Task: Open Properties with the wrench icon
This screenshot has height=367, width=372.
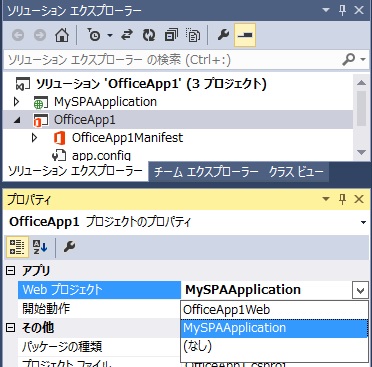Action: (223, 35)
